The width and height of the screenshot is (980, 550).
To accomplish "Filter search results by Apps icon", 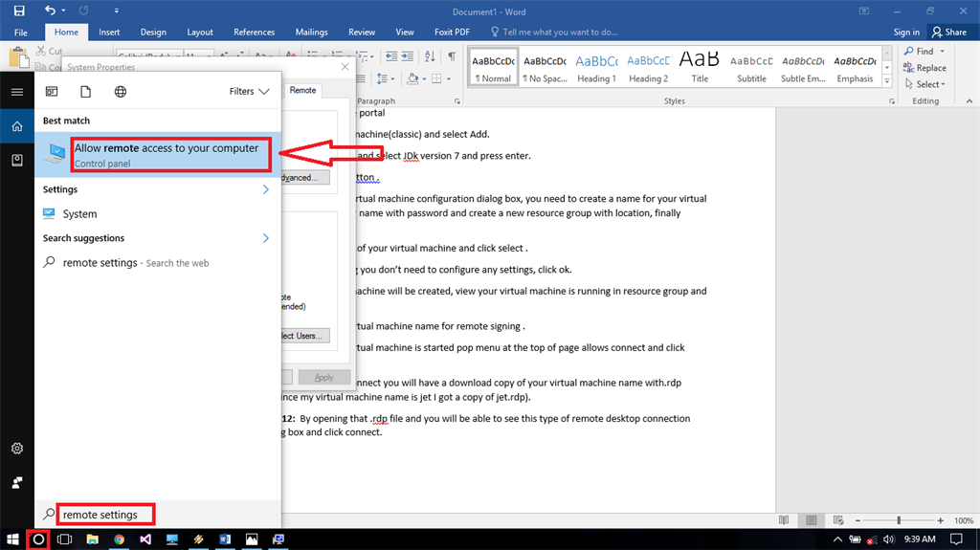I will tap(52, 92).
